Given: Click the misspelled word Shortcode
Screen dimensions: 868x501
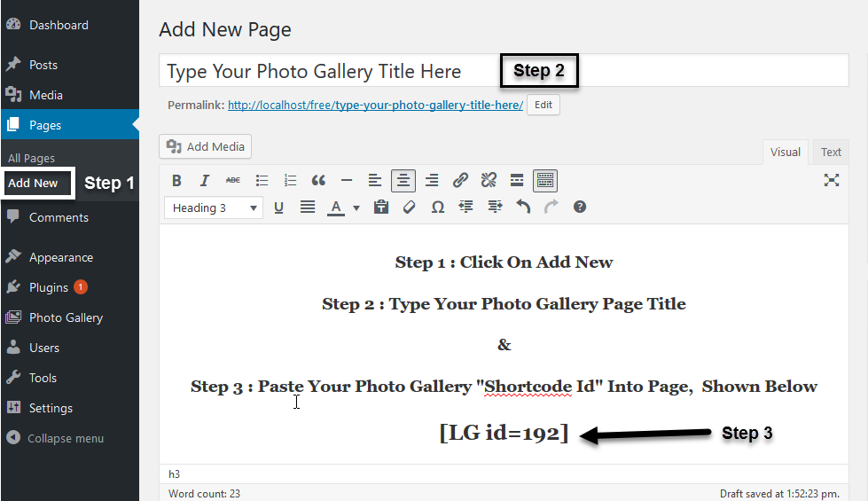Looking at the screenshot, I should coord(528,386).
